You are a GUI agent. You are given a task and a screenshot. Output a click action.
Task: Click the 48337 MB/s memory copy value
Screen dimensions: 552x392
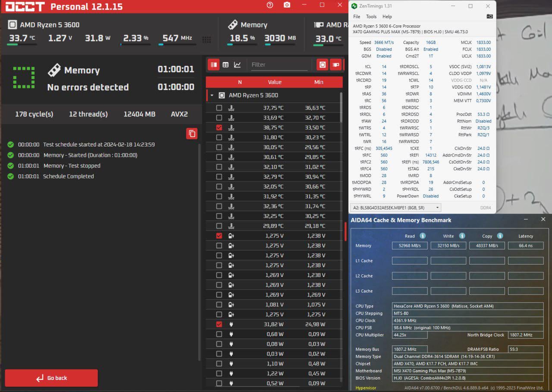tap(487, 246)
